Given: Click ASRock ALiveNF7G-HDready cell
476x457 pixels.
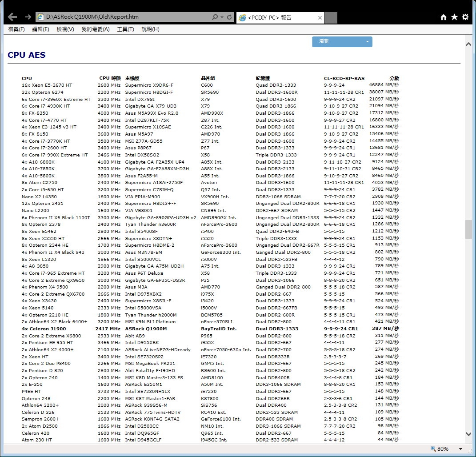Looking at the screenshot, I should coord(158,350).
